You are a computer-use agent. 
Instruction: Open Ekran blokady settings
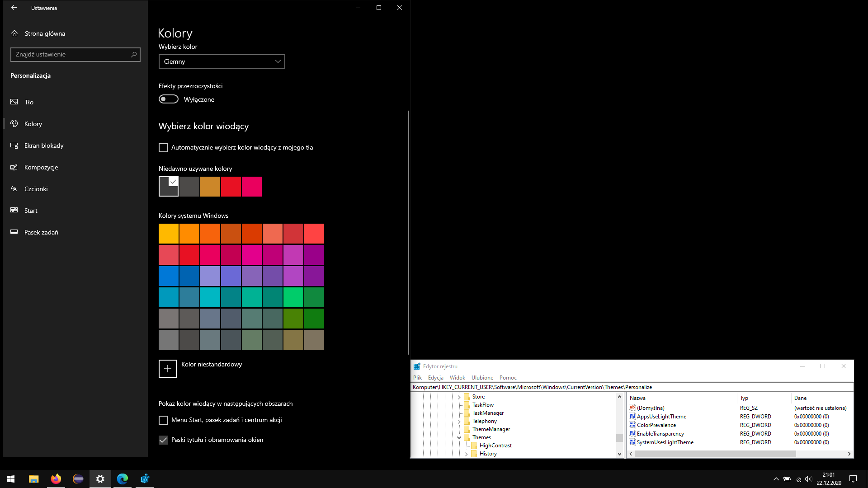coord(43,145)
